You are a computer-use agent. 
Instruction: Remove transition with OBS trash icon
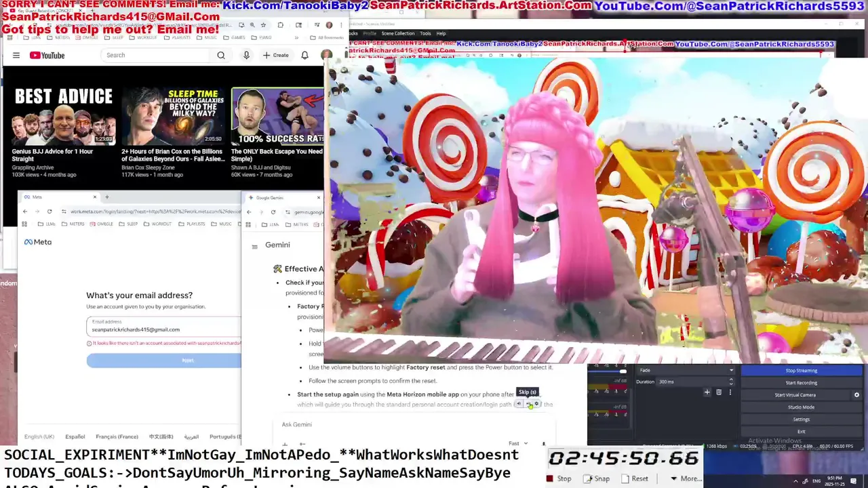tap(719, 392)
